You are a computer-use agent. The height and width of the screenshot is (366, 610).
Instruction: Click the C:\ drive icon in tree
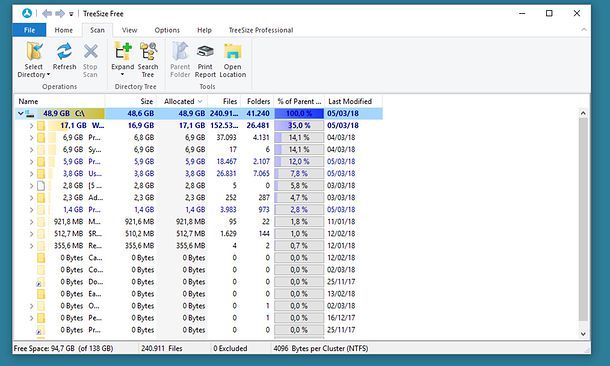click(30, 114)
